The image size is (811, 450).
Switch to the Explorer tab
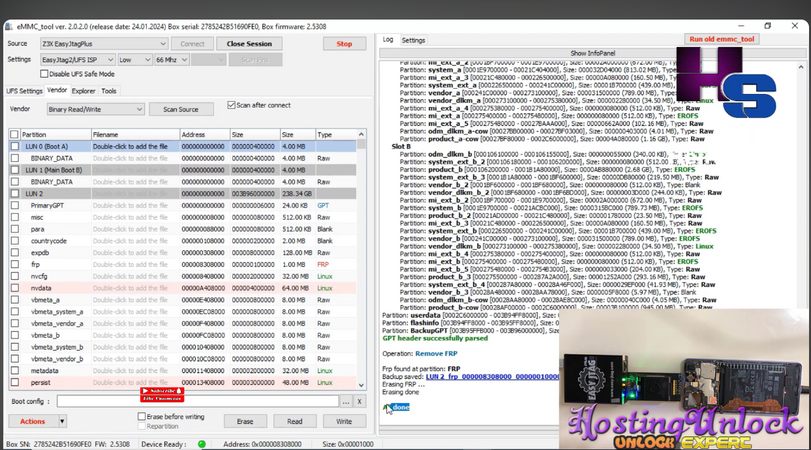84,91
